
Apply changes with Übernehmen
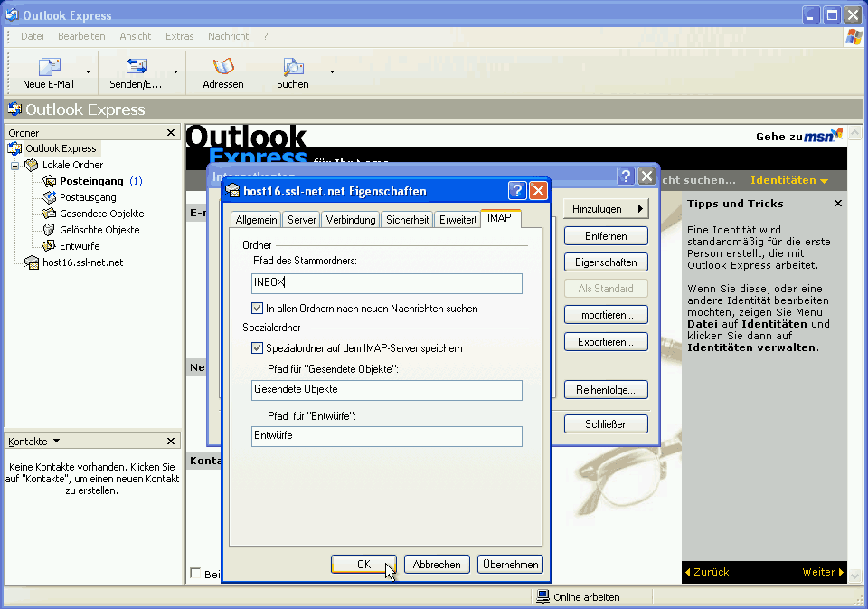click(x=510, y=564)
